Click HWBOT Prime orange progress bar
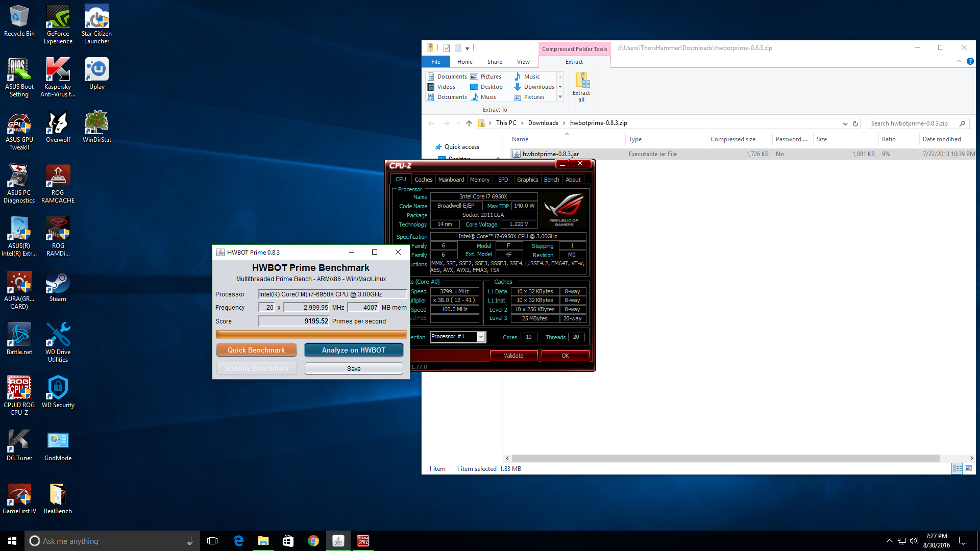The image size is (980, 551). (x=311, y=335)
